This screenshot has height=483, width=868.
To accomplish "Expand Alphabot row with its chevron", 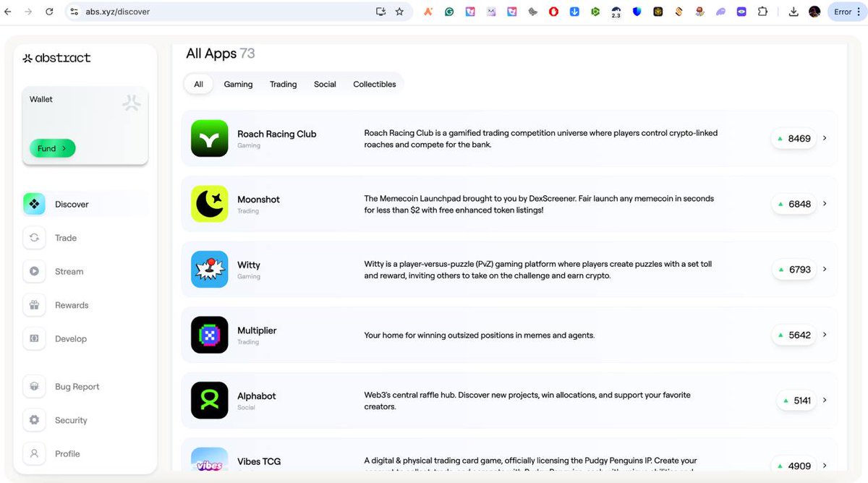I will pyautogui.click(x=825, y=401).
